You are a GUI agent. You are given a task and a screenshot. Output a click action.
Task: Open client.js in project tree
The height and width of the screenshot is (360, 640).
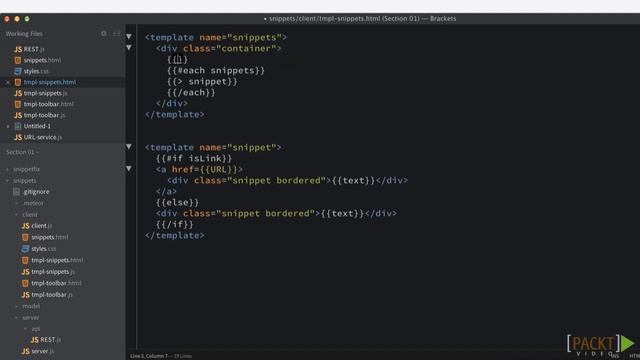point(42,225)
